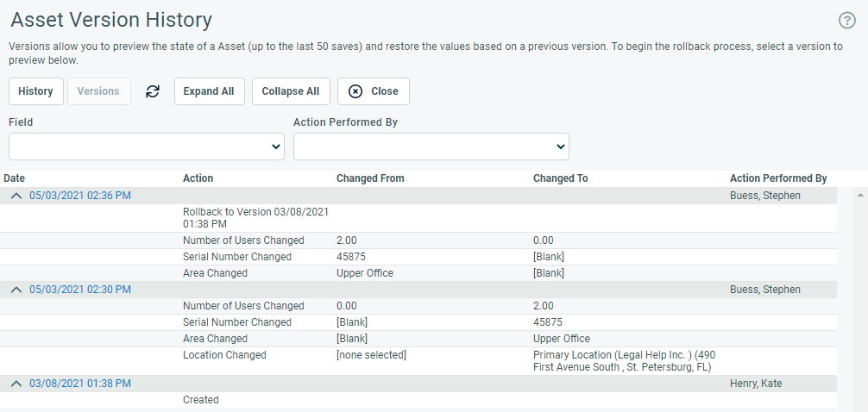Open the Action Performed By dropdown

431,147
